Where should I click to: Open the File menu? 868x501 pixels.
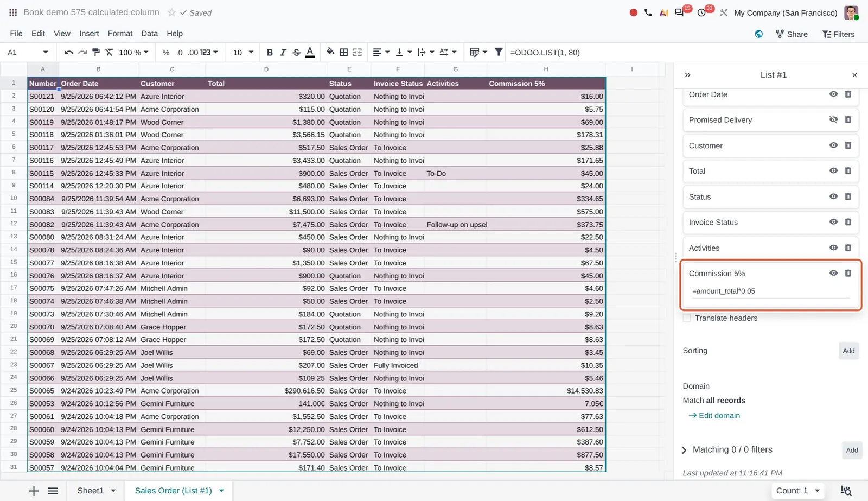16,33
